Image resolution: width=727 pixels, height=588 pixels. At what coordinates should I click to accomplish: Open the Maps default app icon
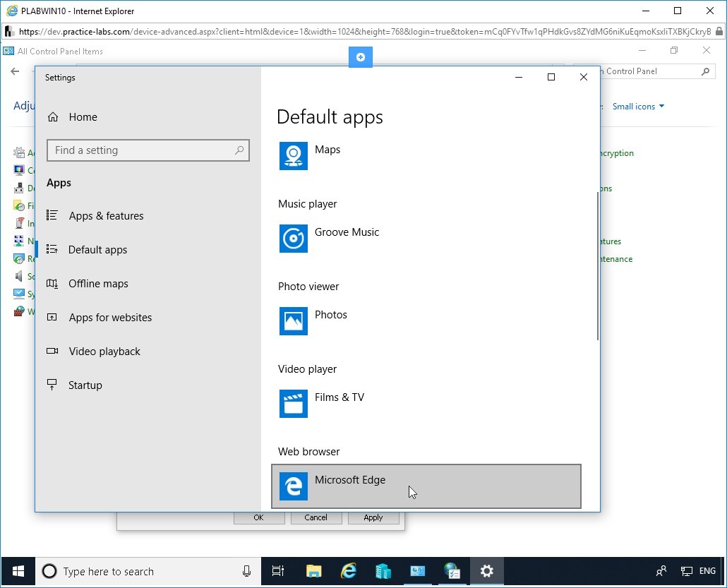click(293, 156)
